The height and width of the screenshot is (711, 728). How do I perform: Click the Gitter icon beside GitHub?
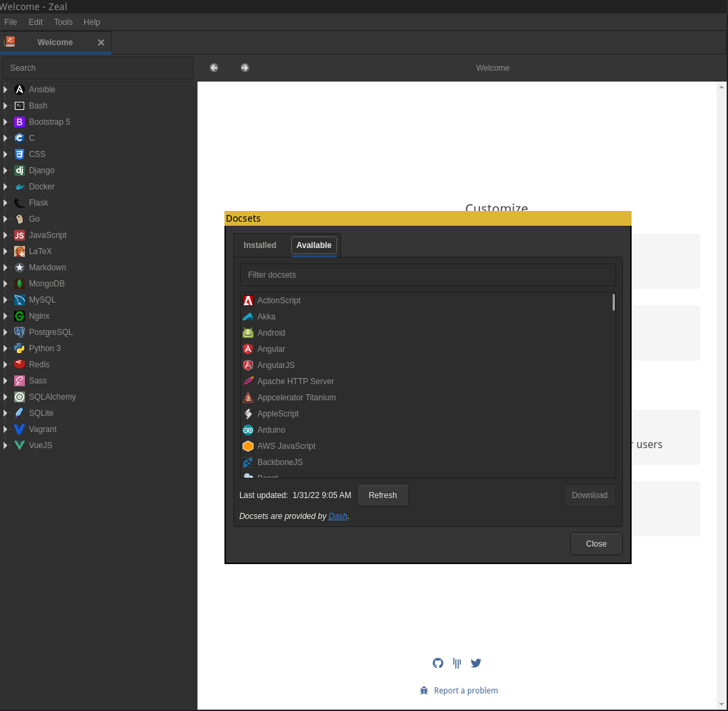coord(457,663)
